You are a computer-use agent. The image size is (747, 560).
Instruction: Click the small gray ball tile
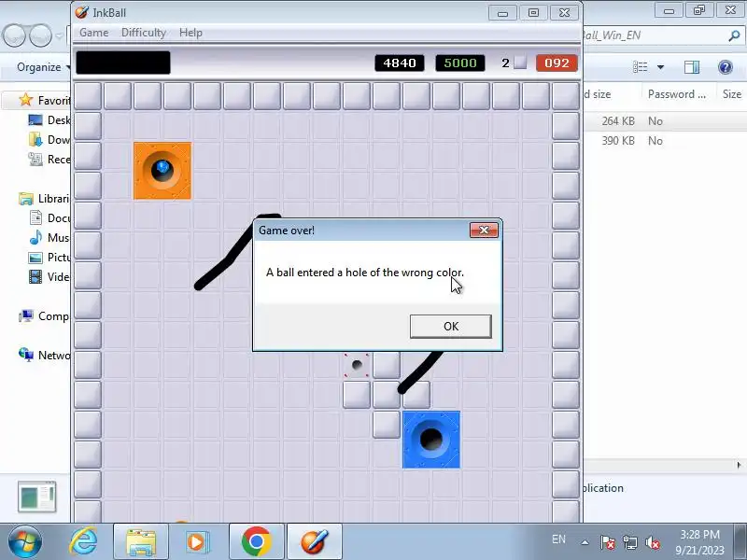357,365
